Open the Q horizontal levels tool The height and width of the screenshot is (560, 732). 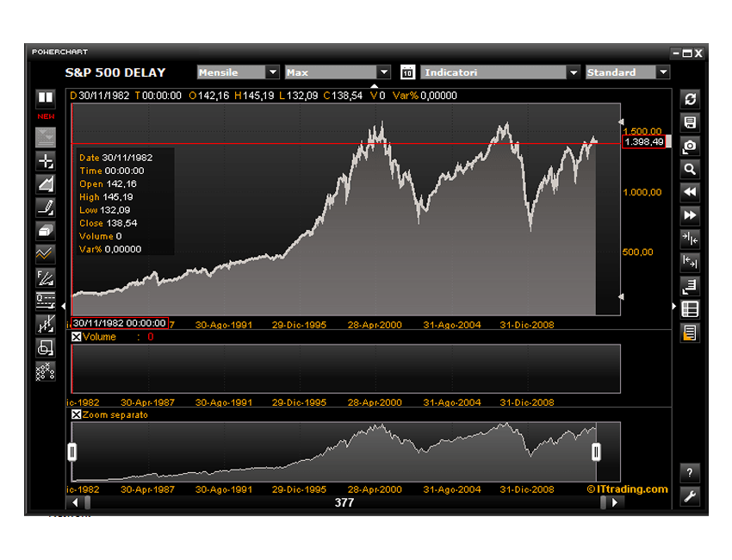point(46,301)
